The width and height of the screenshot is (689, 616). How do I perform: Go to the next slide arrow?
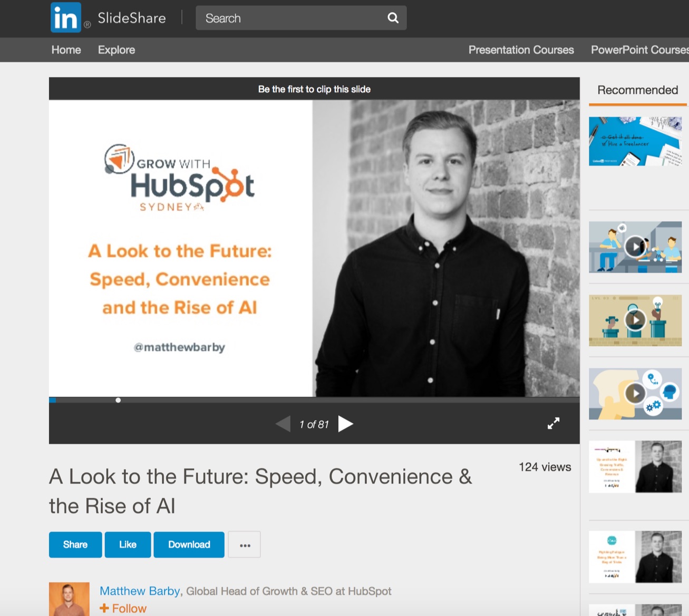pos(345,424)
